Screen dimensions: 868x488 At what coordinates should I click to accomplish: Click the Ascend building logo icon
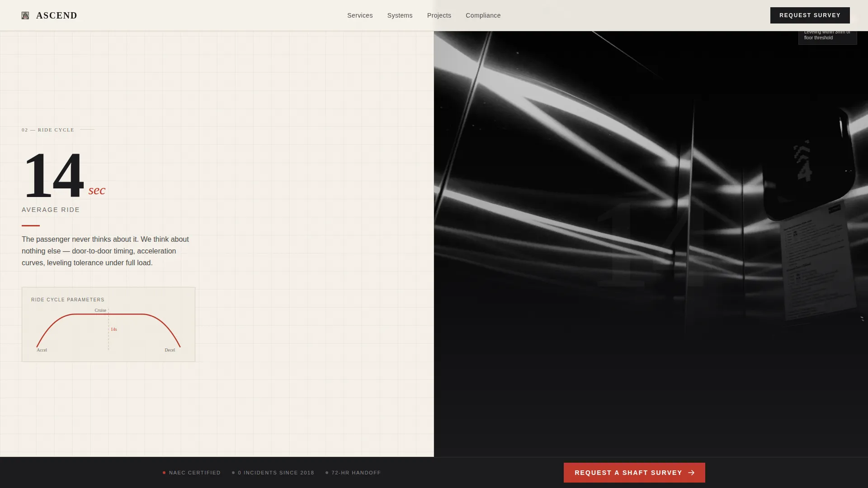pos(25,15)
